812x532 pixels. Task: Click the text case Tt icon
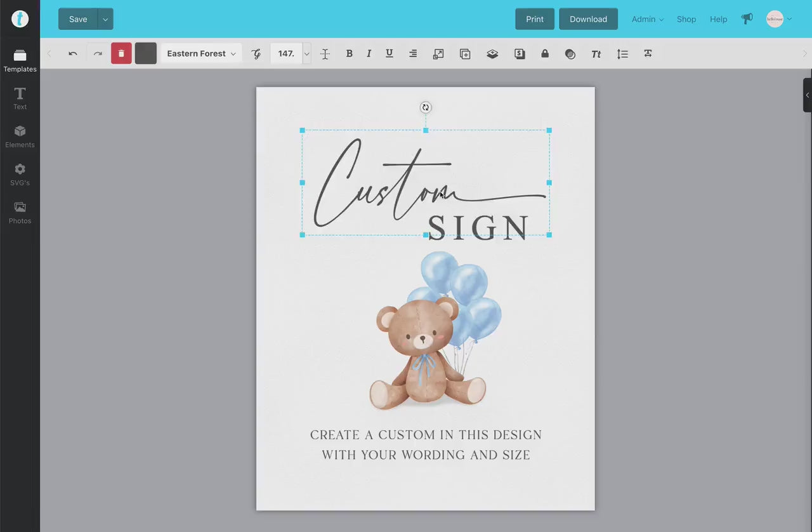[x=596, y=54]
